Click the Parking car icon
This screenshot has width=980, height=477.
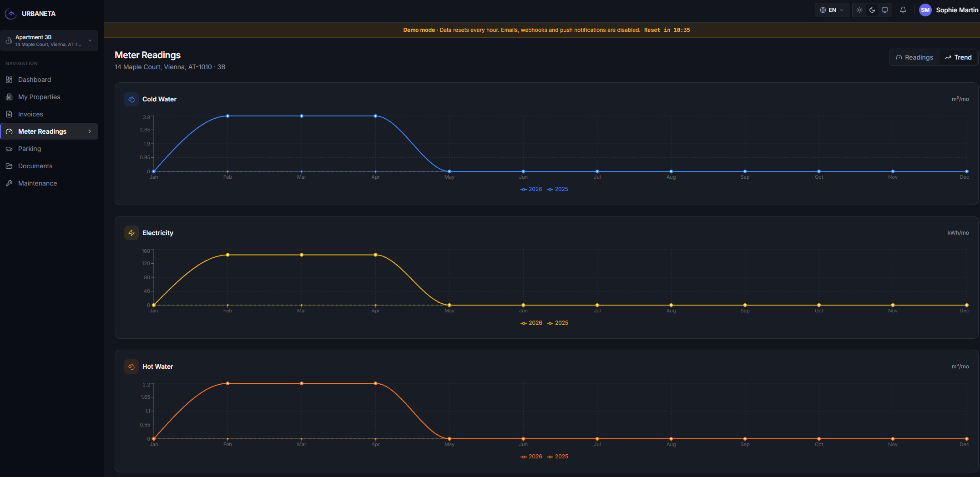(9, 149)
